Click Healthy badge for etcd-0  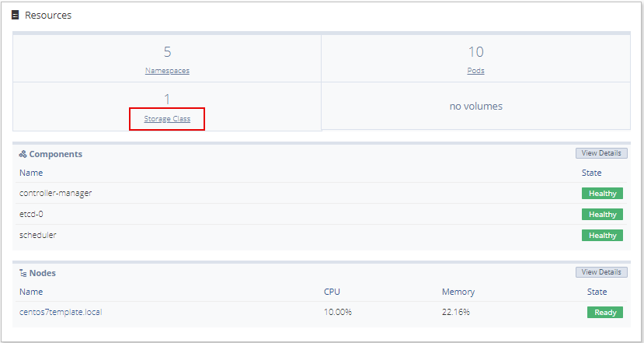[602, 214]
